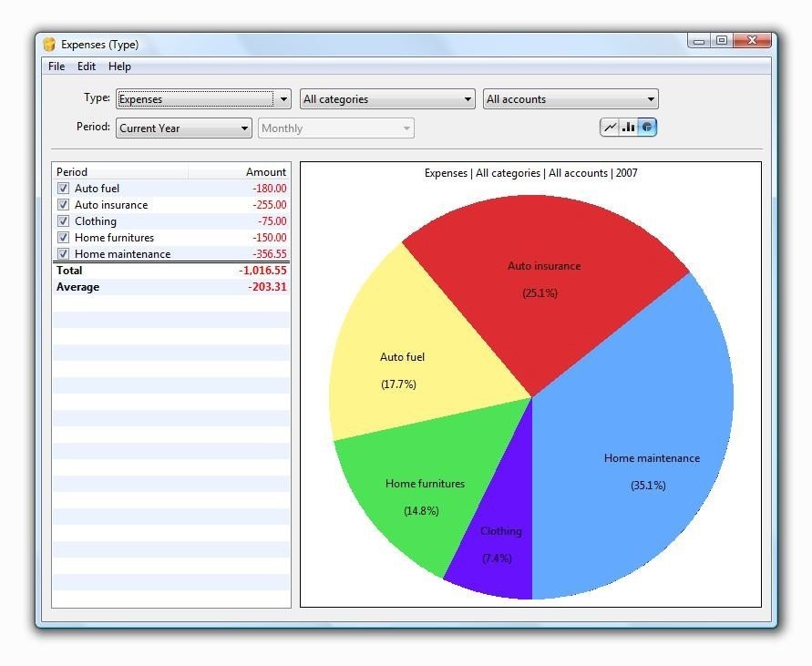Click the Amount column header
Image resolution: width=812 pixels, height=666 pixels.
click(x=239, y=172)
